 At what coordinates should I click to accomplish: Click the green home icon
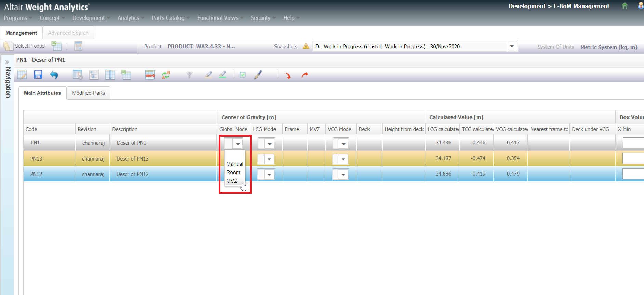pyautogui.click(x=625, y=6)
